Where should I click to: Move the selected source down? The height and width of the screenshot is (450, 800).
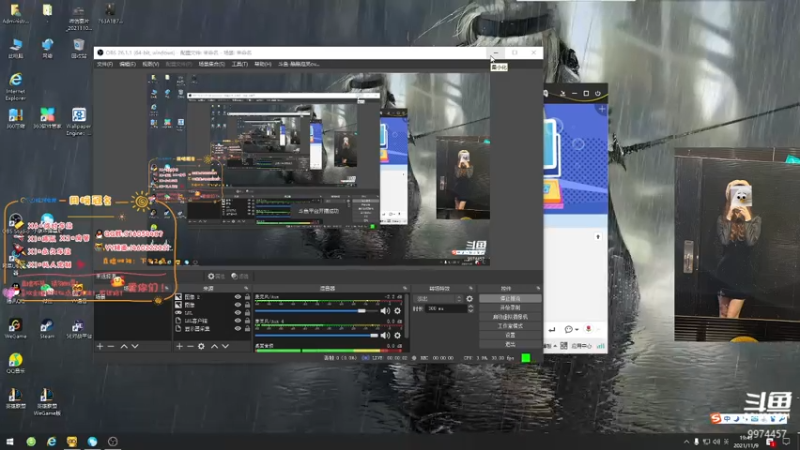[226, 346]
